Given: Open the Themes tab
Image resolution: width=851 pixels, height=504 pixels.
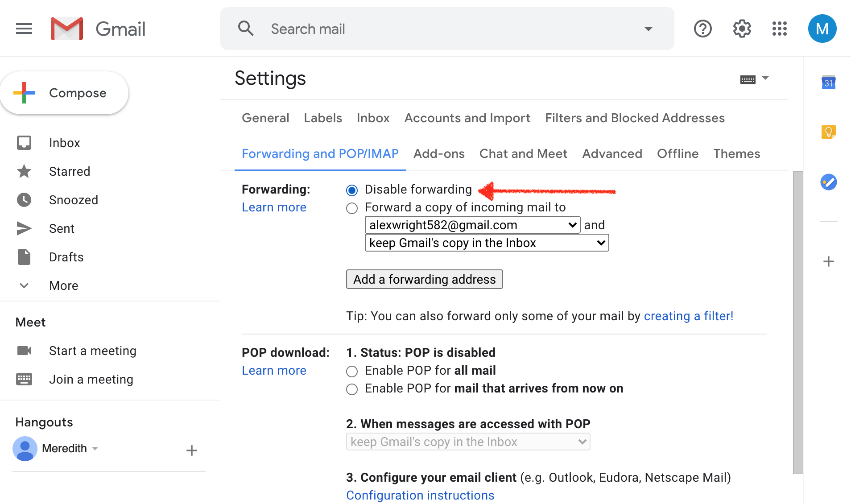Looking at the screenshot, I should click(736, 153).
